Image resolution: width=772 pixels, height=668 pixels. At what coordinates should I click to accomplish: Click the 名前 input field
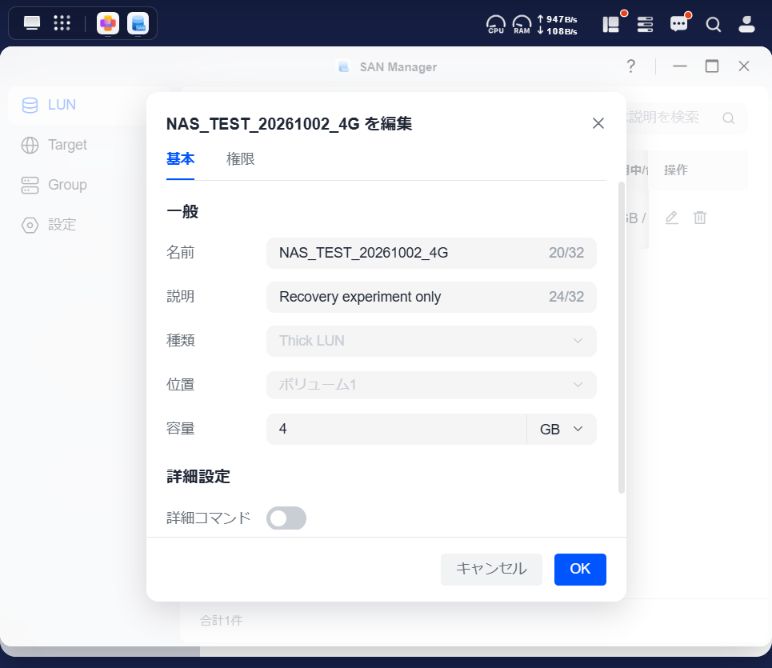coord(431,253)
